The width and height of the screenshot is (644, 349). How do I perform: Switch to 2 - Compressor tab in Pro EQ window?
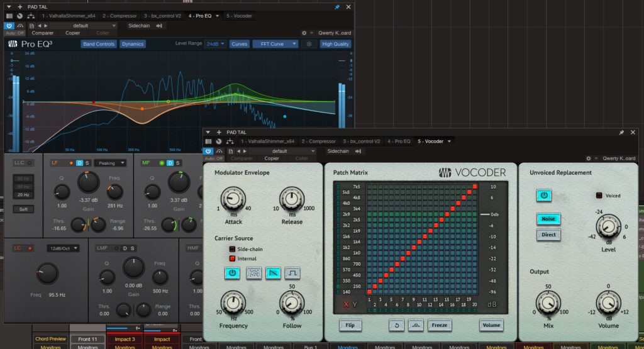[119, 16]
